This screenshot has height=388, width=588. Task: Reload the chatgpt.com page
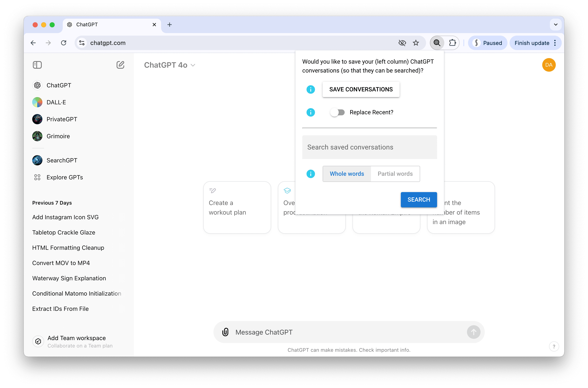64,43
